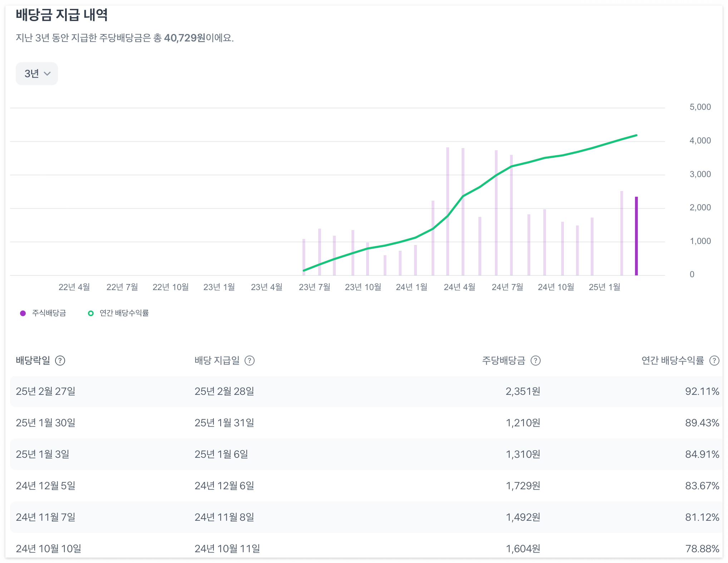728x563 pixels.
Task: Click the highlighted dark purple dividend bar
Action: point(636,236)
